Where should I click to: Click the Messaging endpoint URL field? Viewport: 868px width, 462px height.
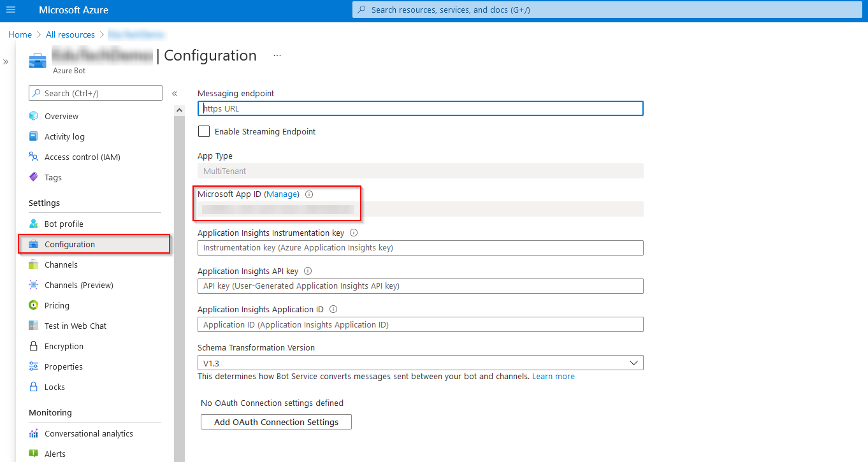pos(421,108)
